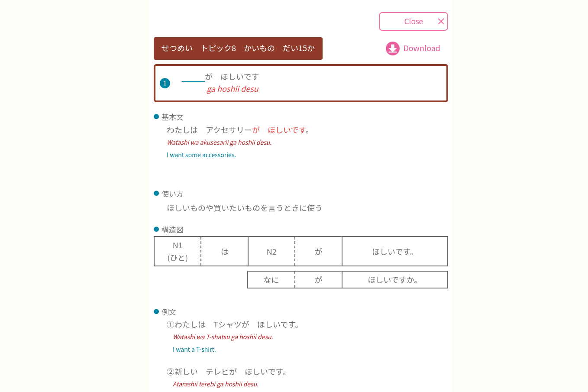Click the N2 cell in structure table
Screen dimensions: 588x392
pyautogui.click(x=271, y=251)
